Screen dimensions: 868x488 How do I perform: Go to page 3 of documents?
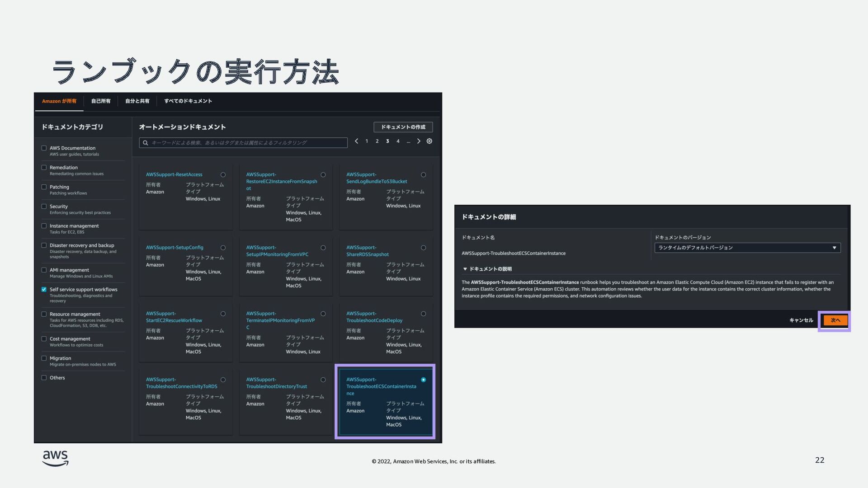pos(387,141)
